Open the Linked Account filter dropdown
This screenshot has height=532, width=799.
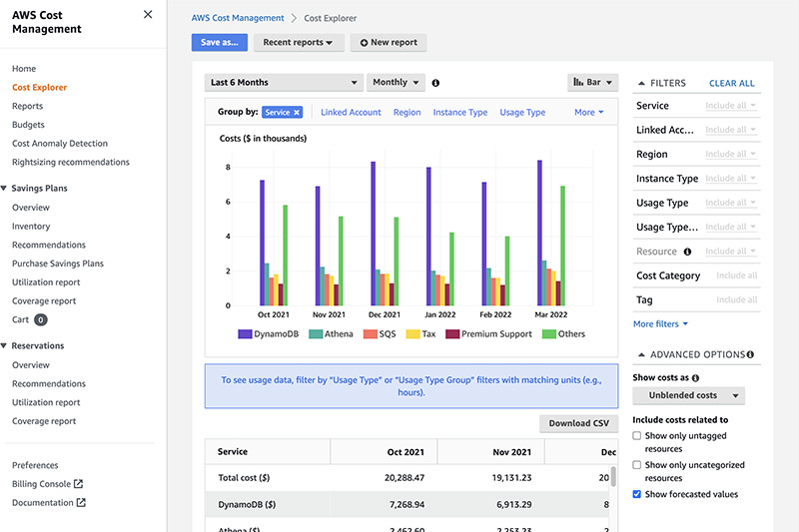pos(731,131)
